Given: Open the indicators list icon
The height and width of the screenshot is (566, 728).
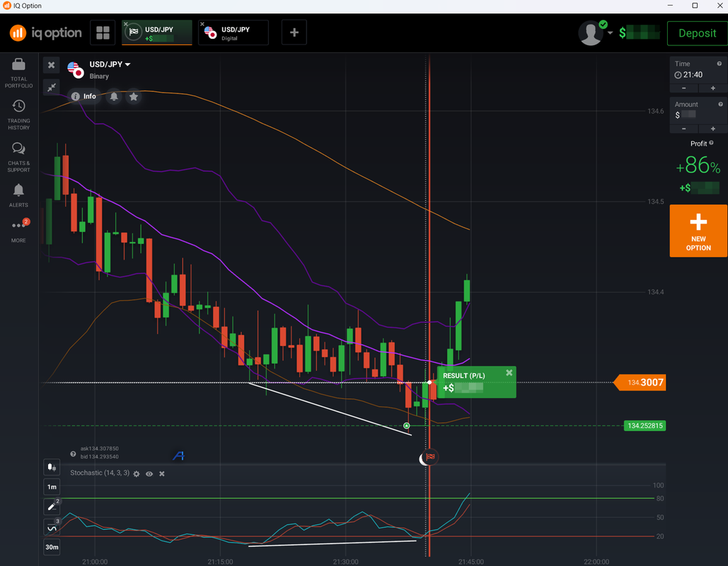Looking at the screenshot, I should (52, 527).
